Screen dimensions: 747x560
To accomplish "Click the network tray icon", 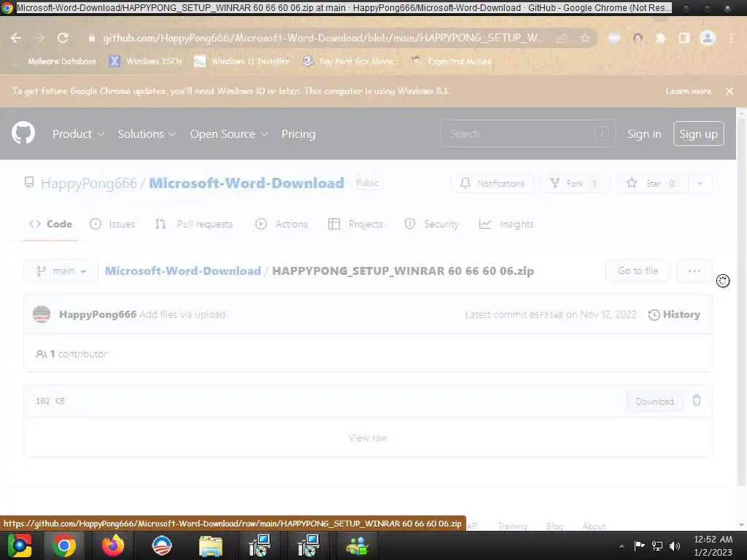I will pos(657,545).
